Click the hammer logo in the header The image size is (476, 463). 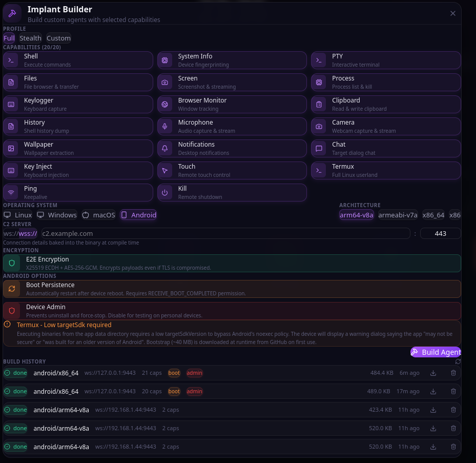pyautogui.click(x=12, y=13)
